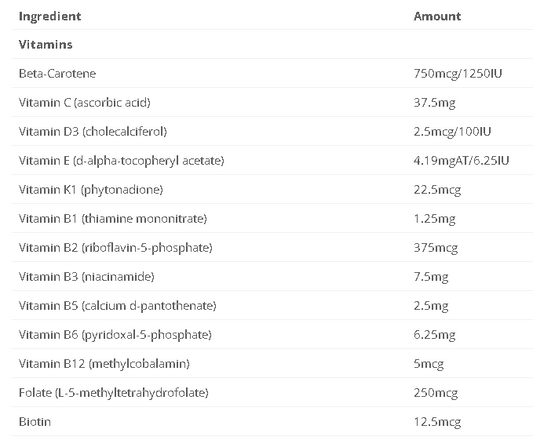The height and width of the screenshot is (440, 533).
Task: Click Vitamin B2 (riboflavin-5-phosphate) entry
Action: [x=116, y=248]
